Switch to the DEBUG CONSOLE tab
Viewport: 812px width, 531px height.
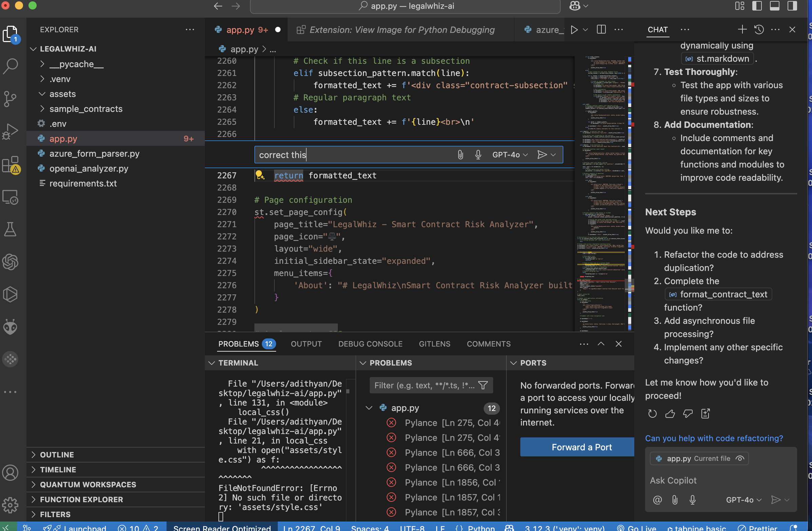click(370, 344)
